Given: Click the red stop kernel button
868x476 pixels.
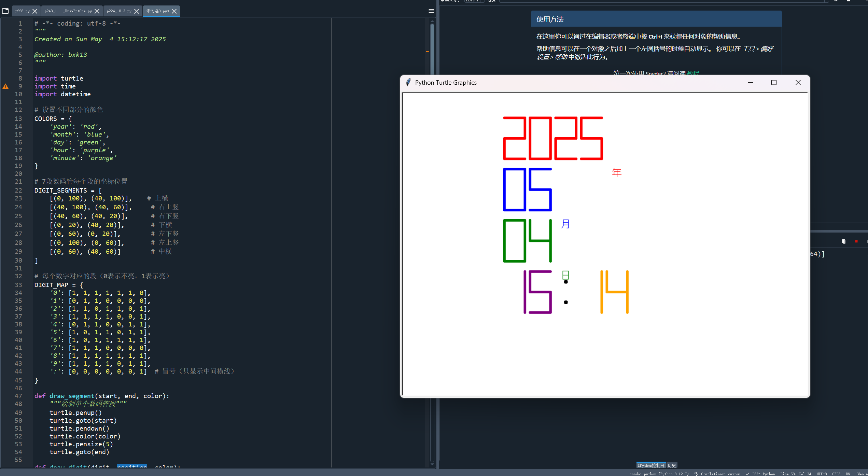Looking at the screenshot, I should click(x=856, y=241).
